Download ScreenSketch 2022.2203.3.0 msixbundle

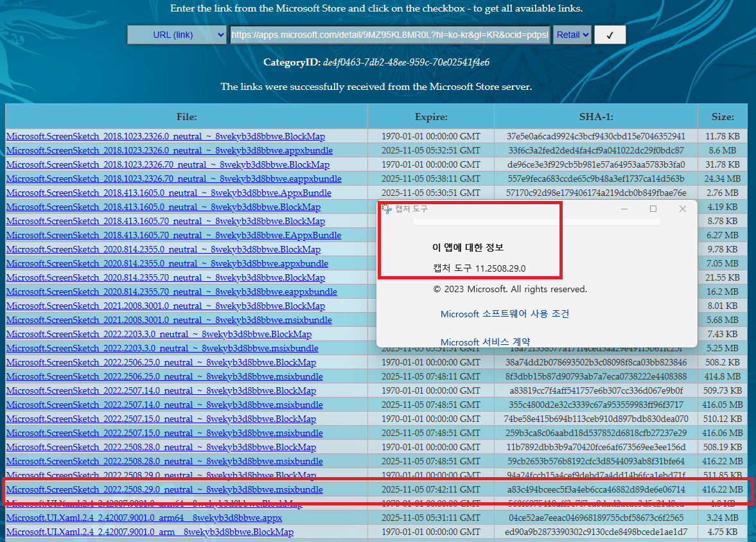(x=162, y=348)
